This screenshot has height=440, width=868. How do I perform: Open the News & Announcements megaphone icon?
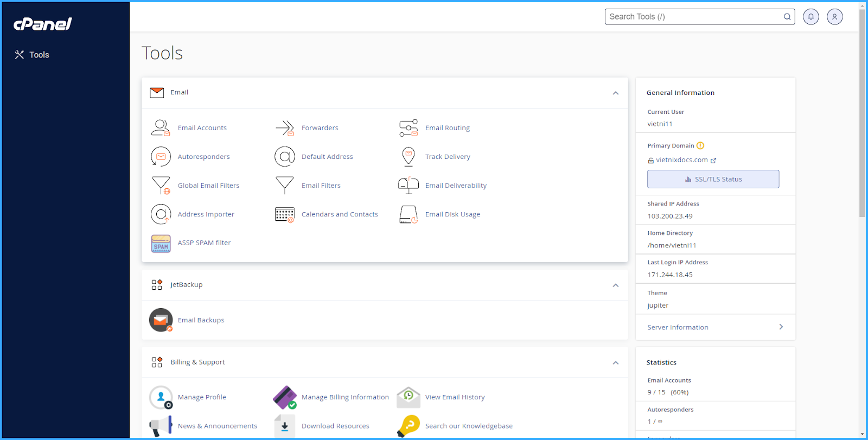[x=161, y=426]
